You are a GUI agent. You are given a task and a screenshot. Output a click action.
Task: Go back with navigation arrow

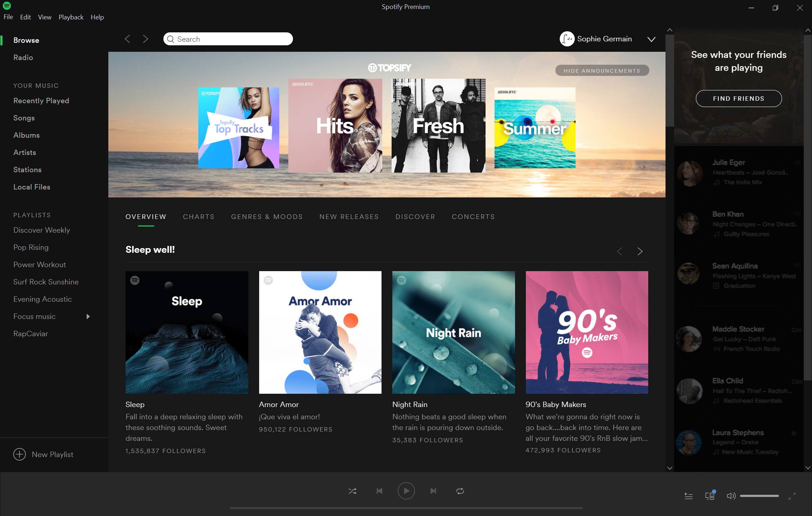[127, 39]
